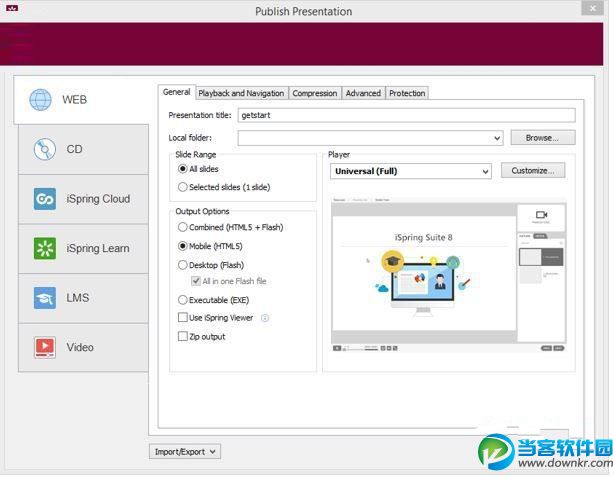The image size is (614, 477).
Task: Expand the Local folder dropdown
Action: point(497,138)
